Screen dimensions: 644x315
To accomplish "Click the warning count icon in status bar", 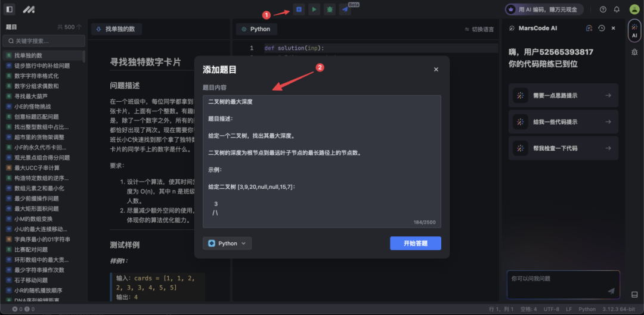I will coord(27,309).
